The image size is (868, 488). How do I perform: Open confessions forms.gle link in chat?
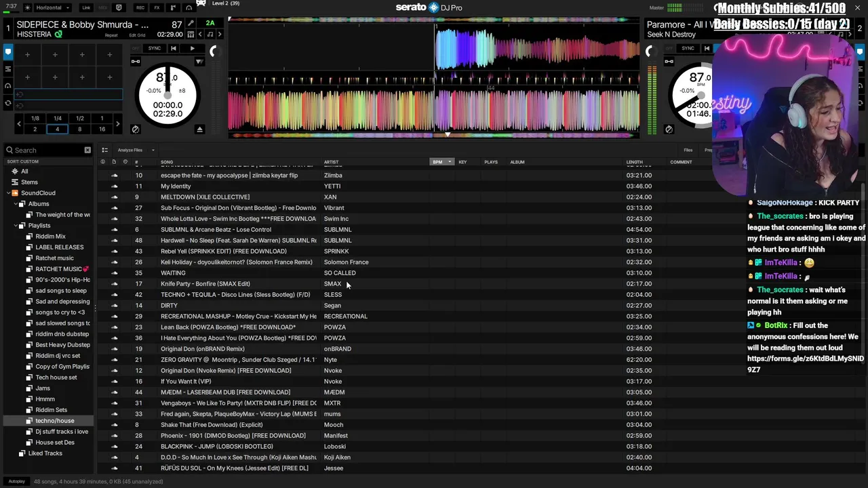[x=805, y=364]
